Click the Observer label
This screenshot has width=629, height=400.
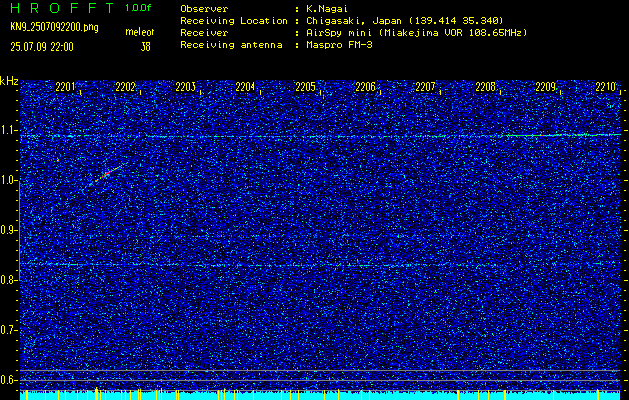tap(204, 9)
